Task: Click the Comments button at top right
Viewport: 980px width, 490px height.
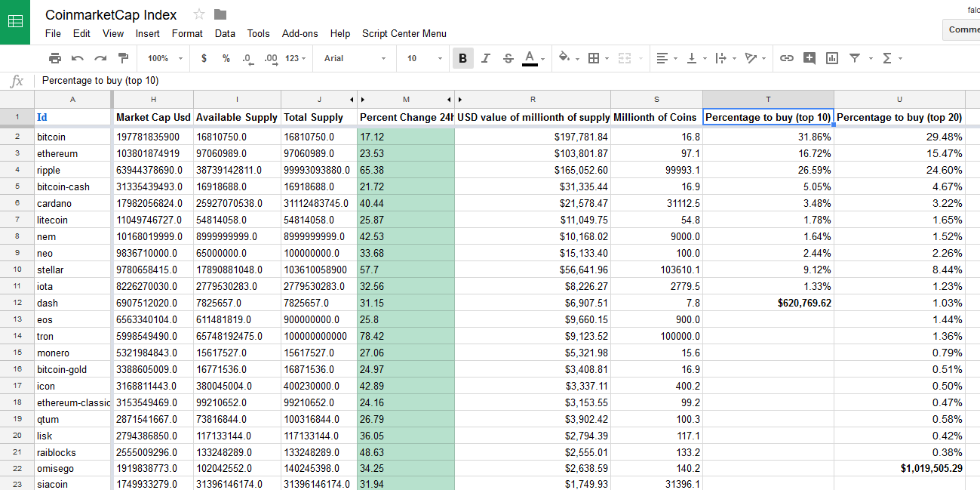Action: tap(962, 29)
